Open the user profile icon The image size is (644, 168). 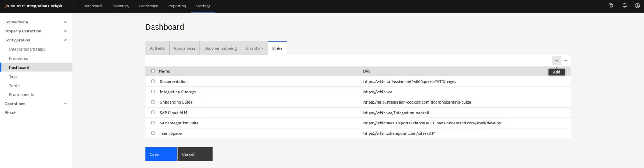637,6
